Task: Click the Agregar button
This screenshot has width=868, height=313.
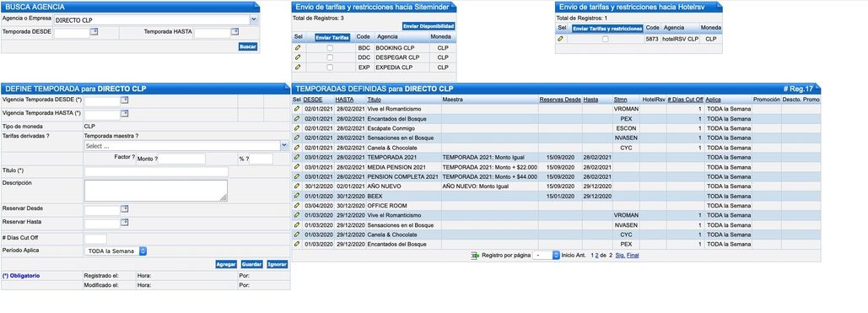Action: point(226,265)
